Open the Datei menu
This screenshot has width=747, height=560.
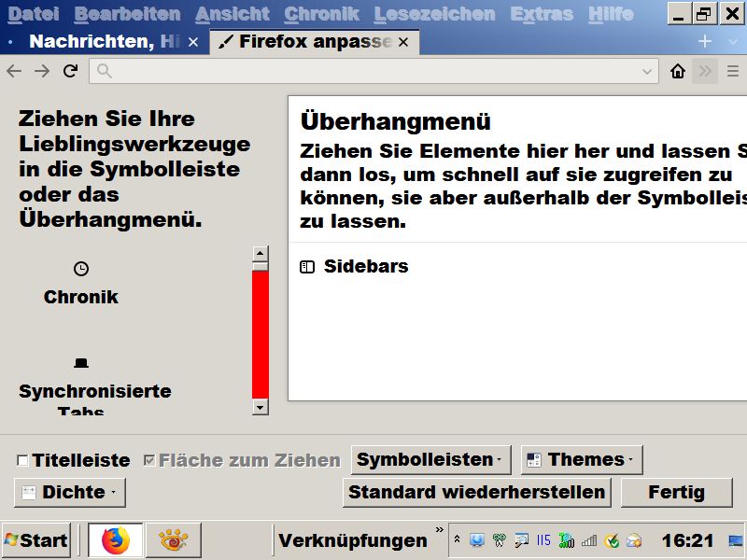tap(34, 14)
